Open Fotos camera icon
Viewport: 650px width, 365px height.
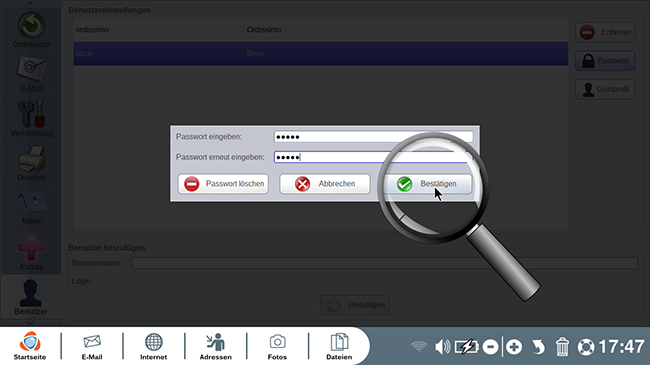pos(277,346)
